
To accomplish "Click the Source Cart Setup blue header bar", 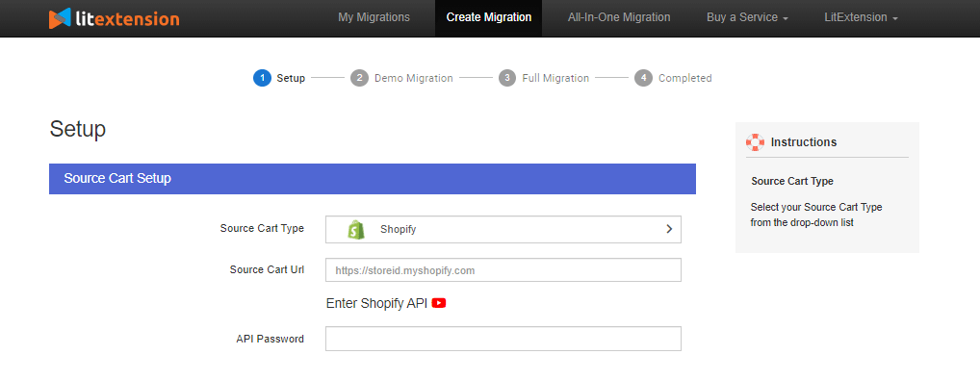I will 373,179.
